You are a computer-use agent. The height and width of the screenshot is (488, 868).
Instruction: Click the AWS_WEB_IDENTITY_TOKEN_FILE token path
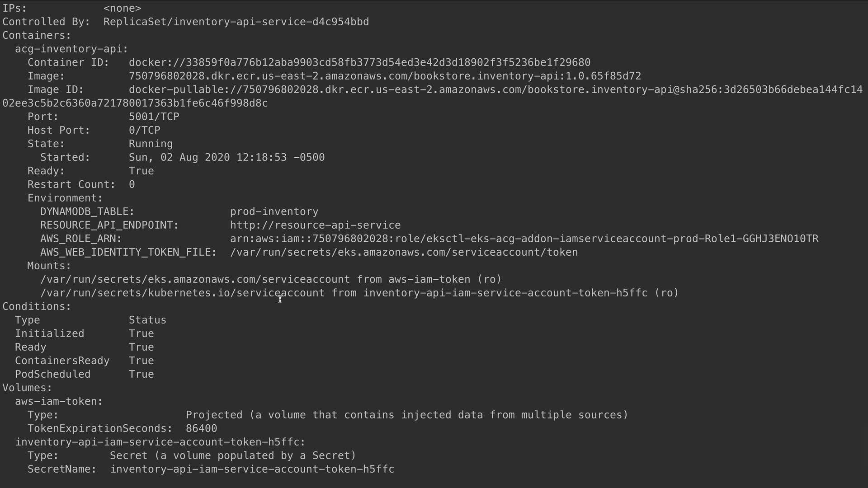point(404,252)
